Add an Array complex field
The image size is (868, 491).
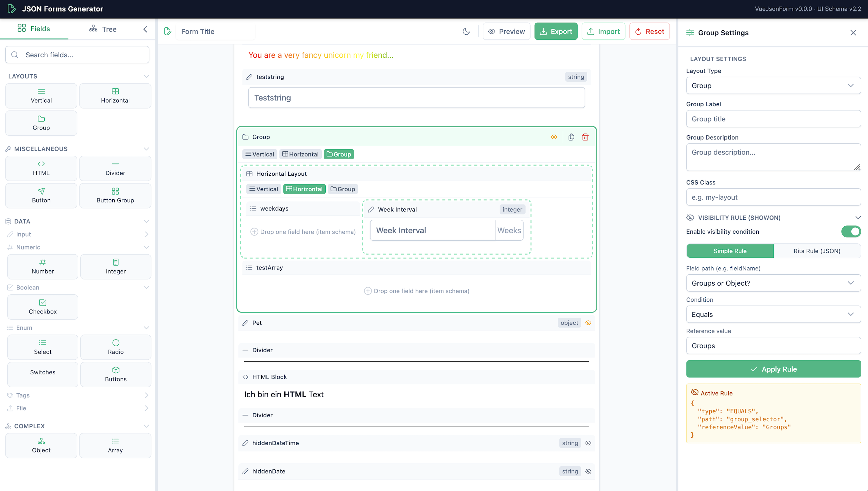[115, 445]
